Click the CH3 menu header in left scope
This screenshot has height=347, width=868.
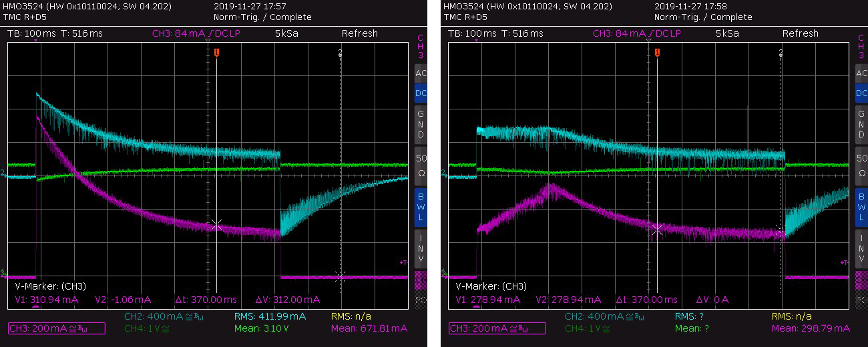tap(421, 46)
